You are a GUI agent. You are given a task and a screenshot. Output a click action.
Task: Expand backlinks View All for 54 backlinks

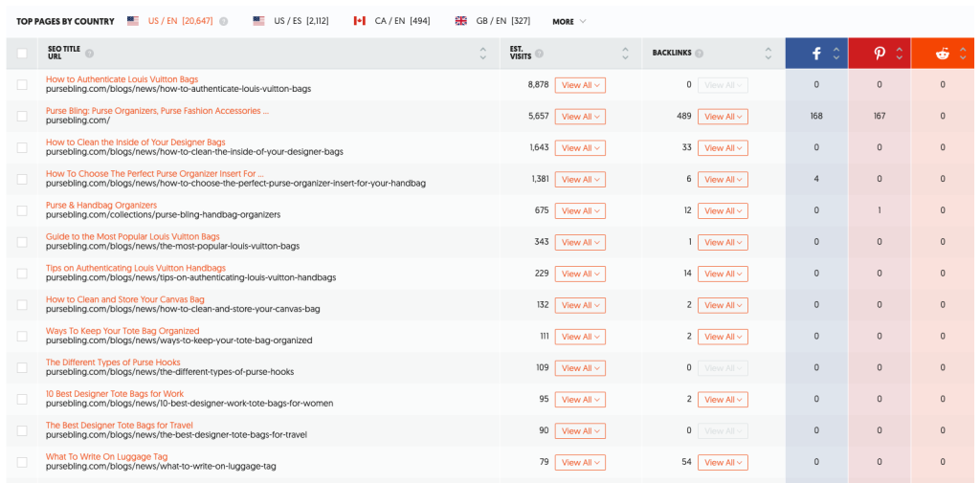pos(724,462)
